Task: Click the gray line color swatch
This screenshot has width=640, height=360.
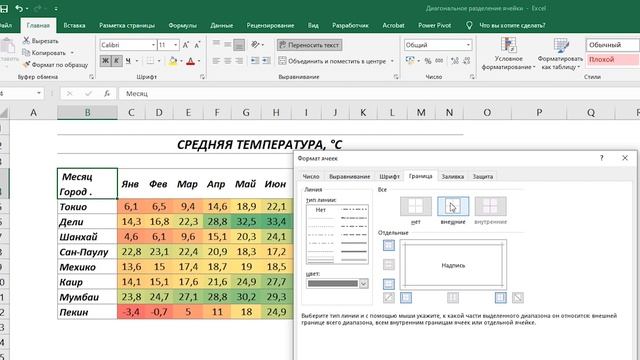Action: pyautogui.click(x=333, y=284)
